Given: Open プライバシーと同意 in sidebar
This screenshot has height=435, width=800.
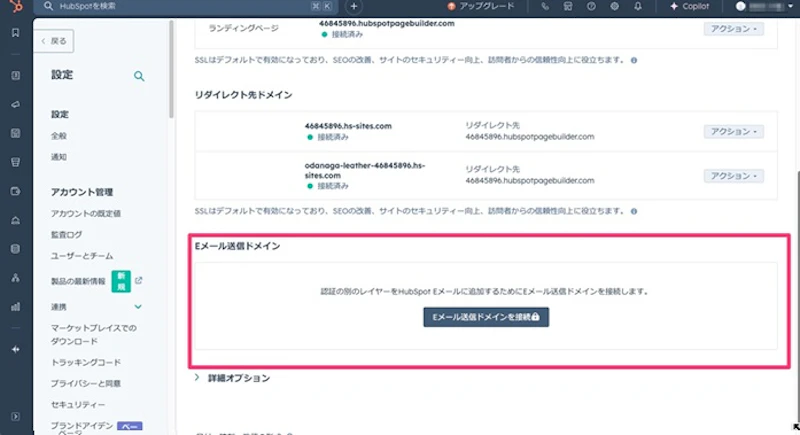Looking at the screenshot, I should [86, 383].
